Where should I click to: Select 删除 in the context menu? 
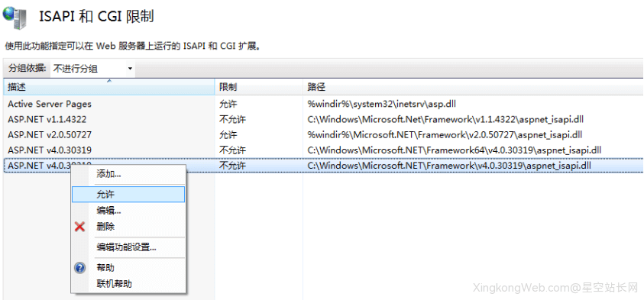[128, 227]
